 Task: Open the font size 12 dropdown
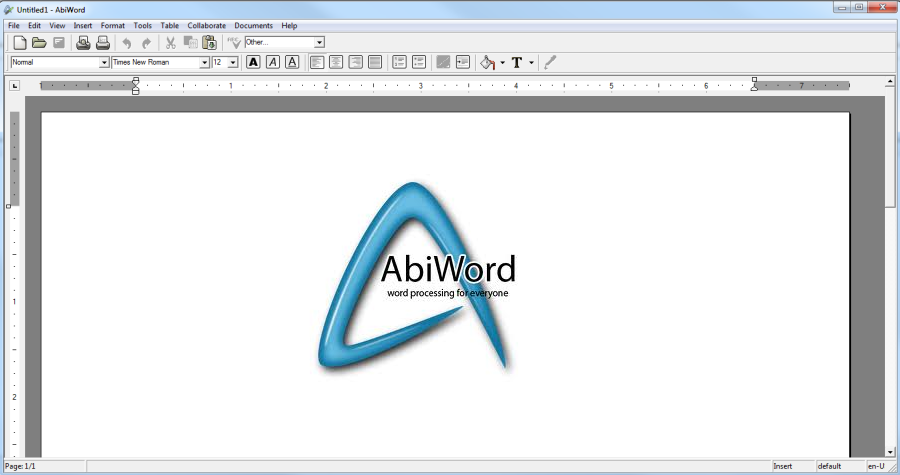point(233,62)
